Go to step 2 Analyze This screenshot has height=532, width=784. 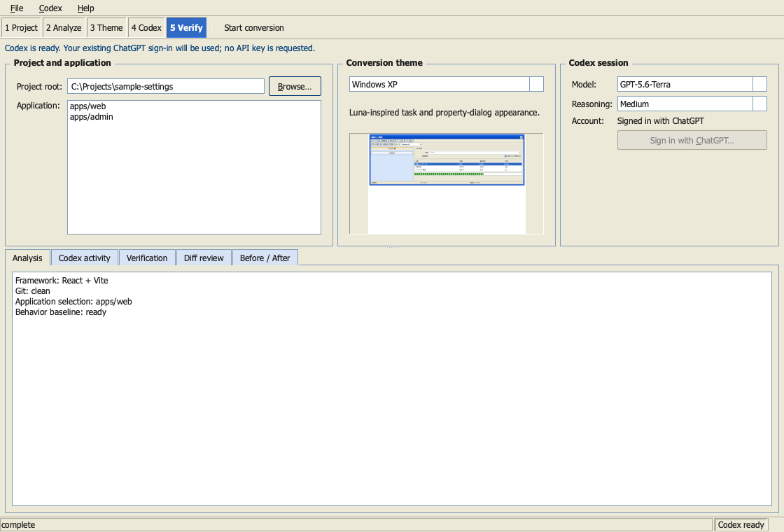click(64, 28)
